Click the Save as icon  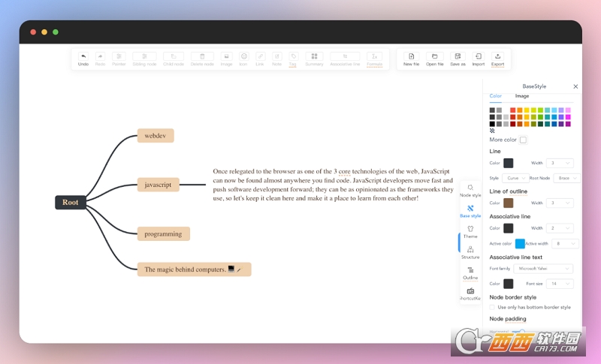pos(458,56)
